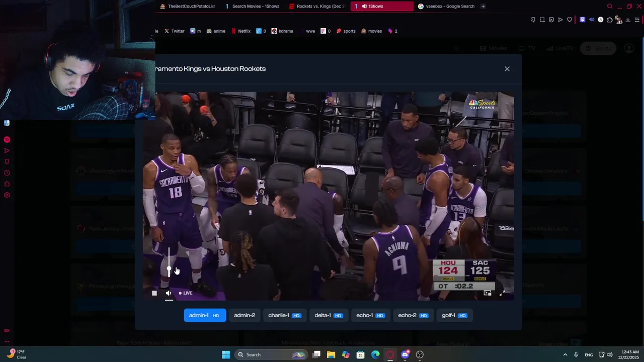Open browser easy setup menu
Image resolution: width=644 pixels, height=362 pixels.
point(637,20)
